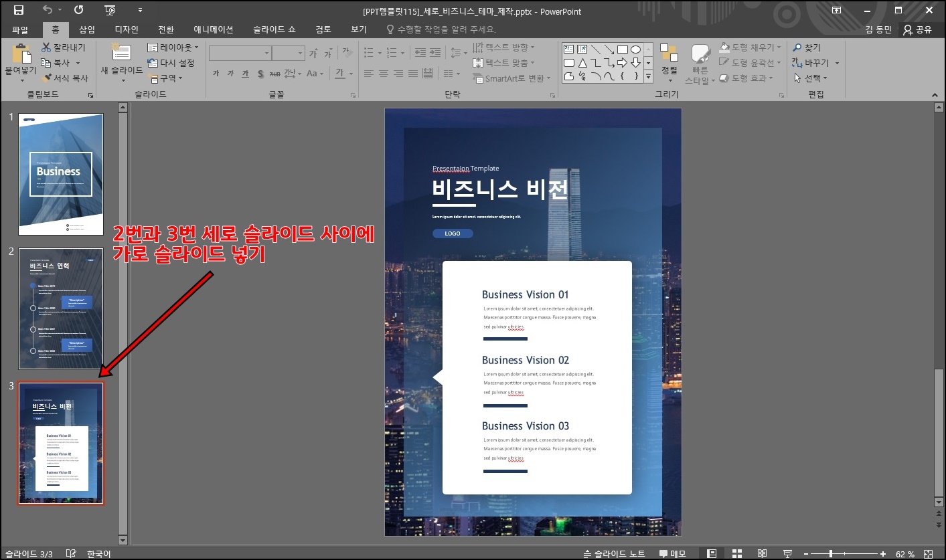This screenshot has height=560, width=946.
Task: Expand the shapes gallery more button
Action: pos(648,78)
